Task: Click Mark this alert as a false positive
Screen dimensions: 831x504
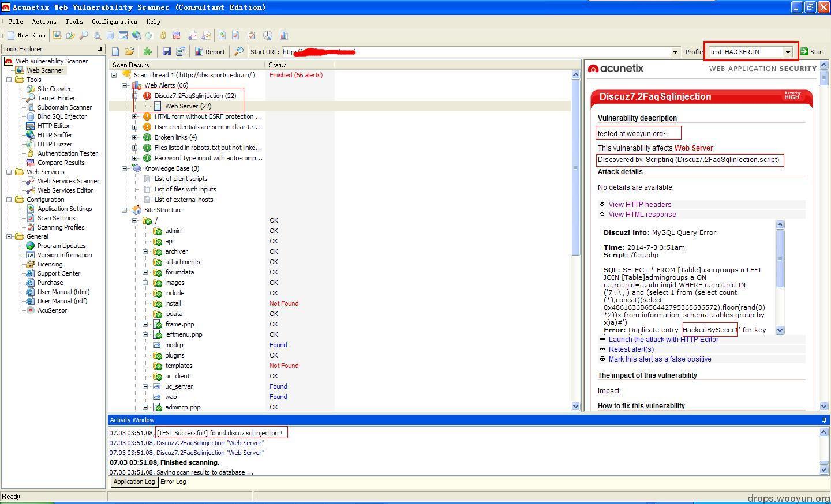Action: (x=660, y=359)
